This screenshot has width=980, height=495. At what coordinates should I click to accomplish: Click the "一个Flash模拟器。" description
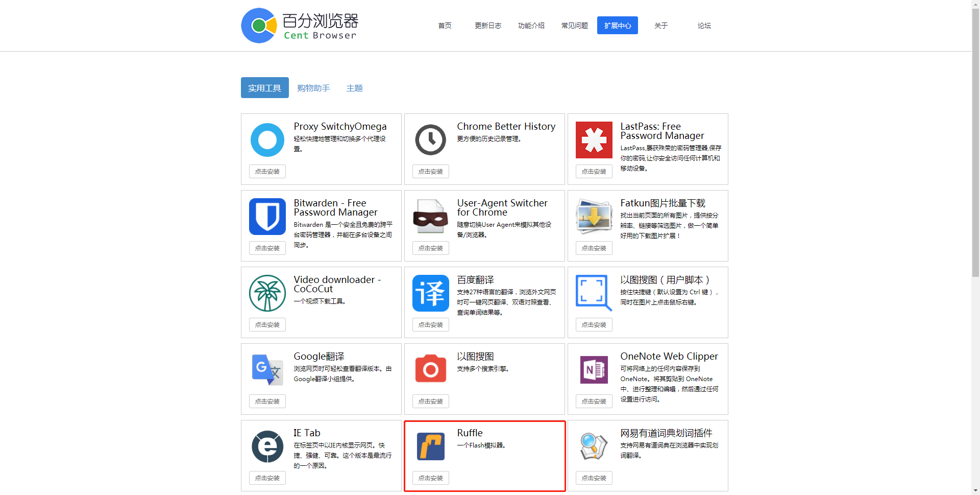click(481, 445)
